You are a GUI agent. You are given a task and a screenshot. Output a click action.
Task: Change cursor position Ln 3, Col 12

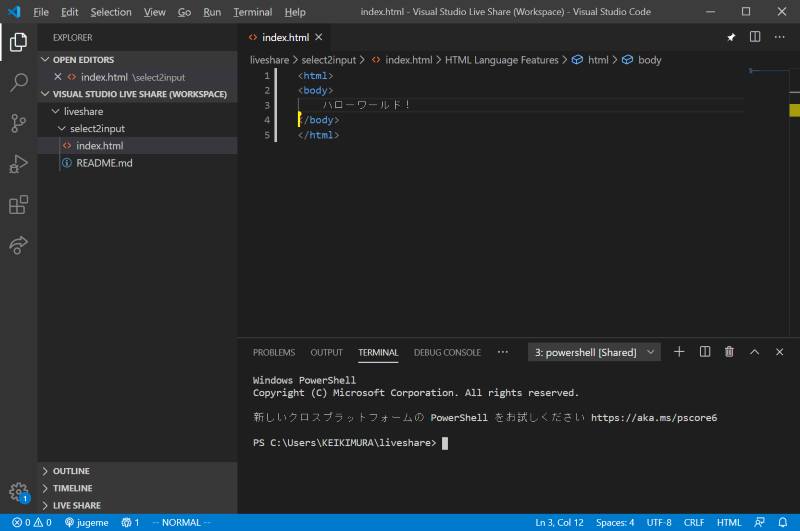click(x=559, y=522)
